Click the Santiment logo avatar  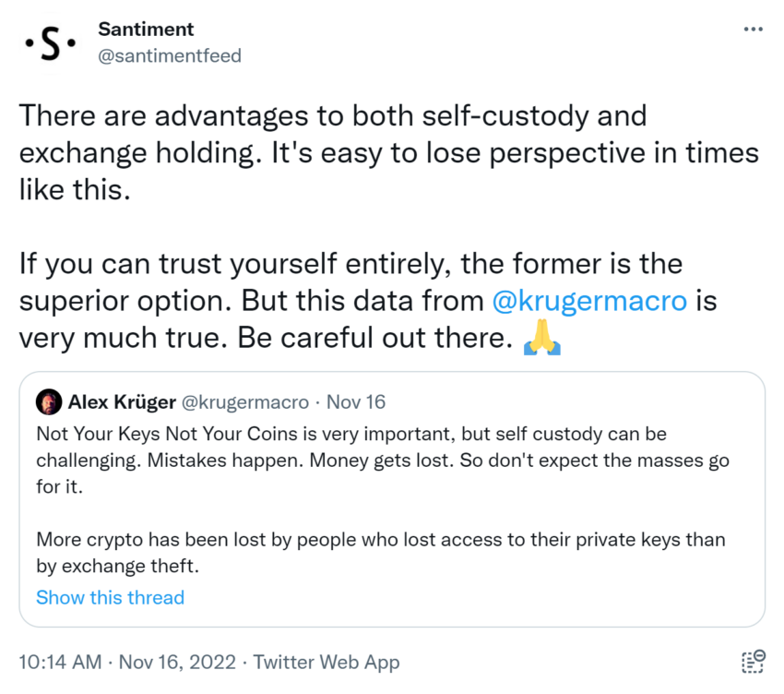(49, 43)
